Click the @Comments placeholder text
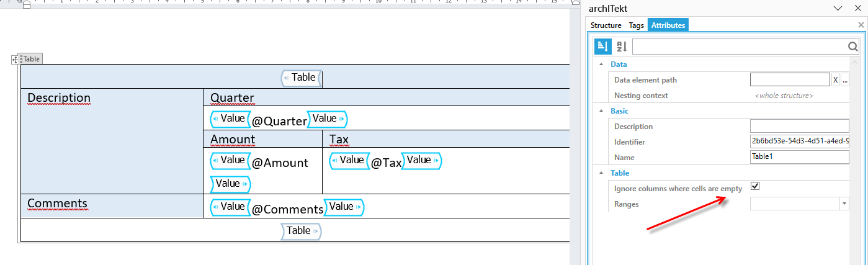Screen dimensions: 868x265 [x=287, y=210]
